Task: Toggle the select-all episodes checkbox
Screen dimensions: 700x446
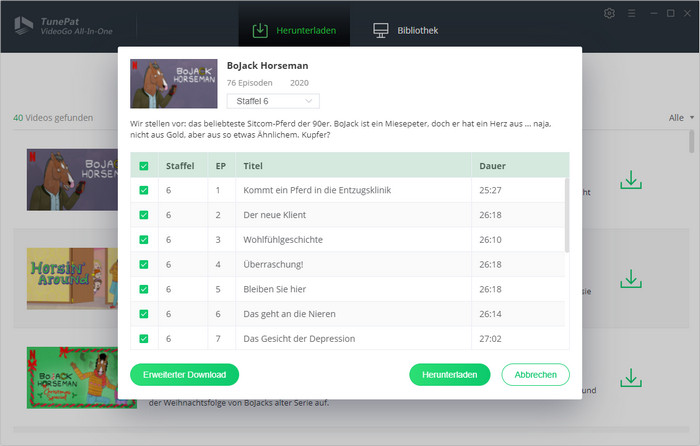Action: [144, 166]
